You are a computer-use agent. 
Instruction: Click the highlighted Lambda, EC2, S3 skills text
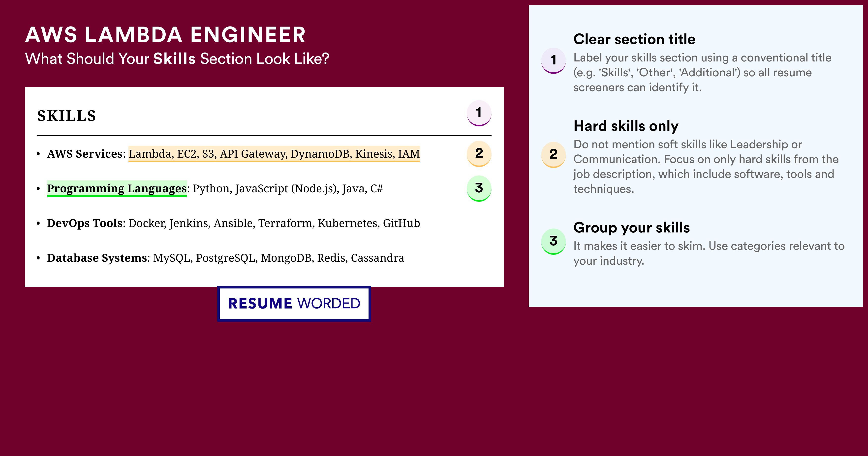274,154
